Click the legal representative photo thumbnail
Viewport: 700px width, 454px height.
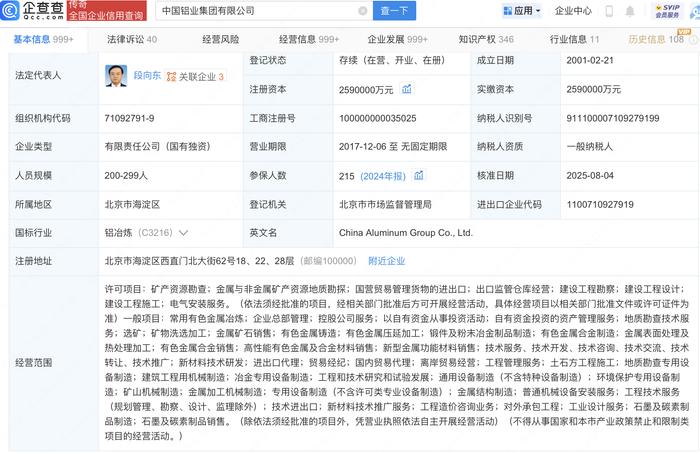pyautogui.click(x=116, y=75)
